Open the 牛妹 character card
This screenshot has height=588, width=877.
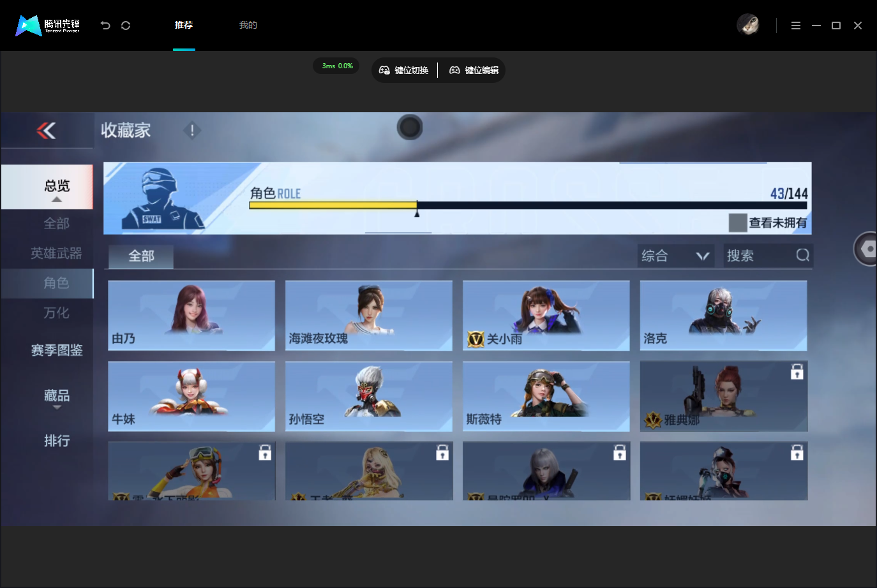191,397
